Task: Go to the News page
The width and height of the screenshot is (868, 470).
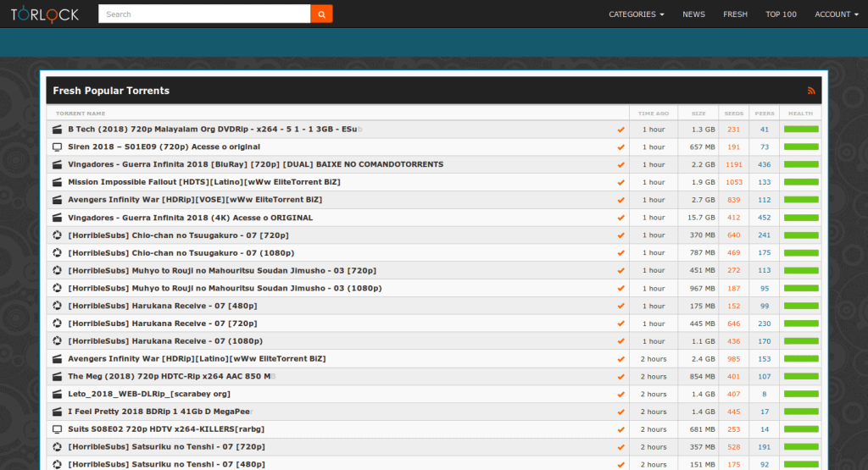Action: pos(693,14)
